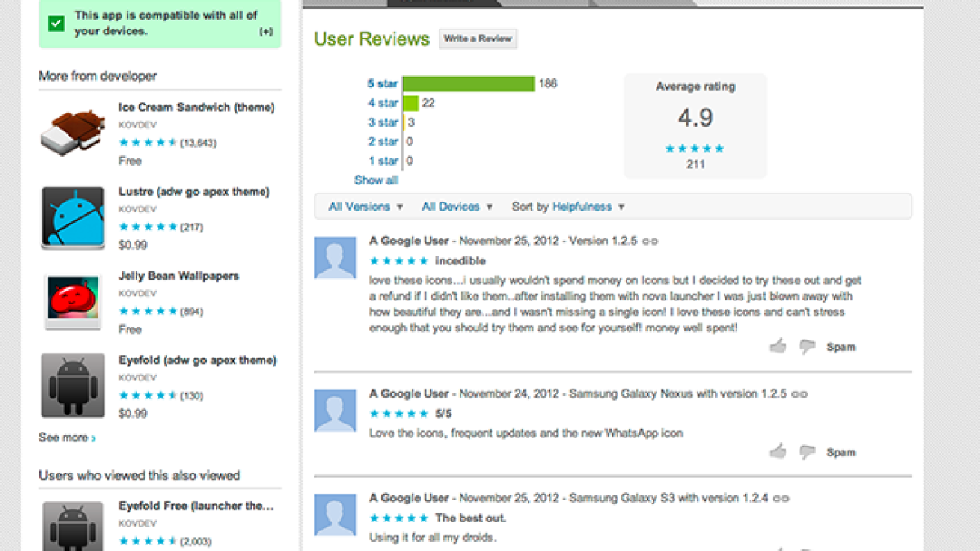The width and height of the screenshot is (980, 551).
Task: Open the Jelly Bean Wallpapers app icon
Action: [x=73, y=302]
